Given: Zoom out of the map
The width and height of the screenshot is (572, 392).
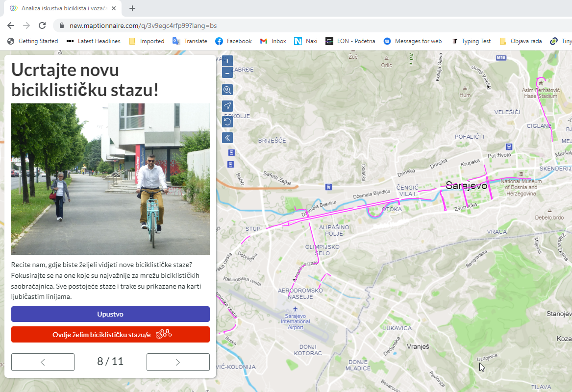Looking at the screenshot, I should [x=227, y=73].
